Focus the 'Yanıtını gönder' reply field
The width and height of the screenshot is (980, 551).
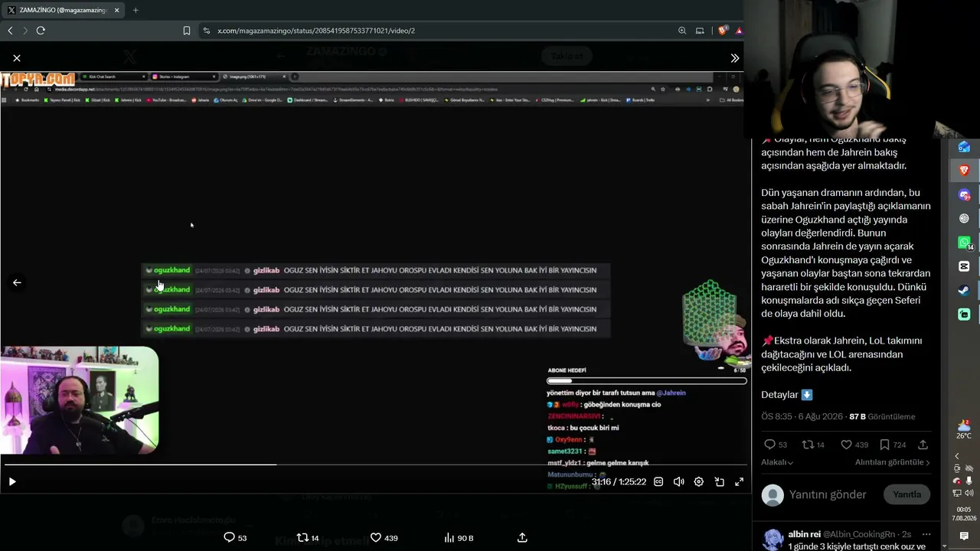pyautogui.click(x=828, y=494)
